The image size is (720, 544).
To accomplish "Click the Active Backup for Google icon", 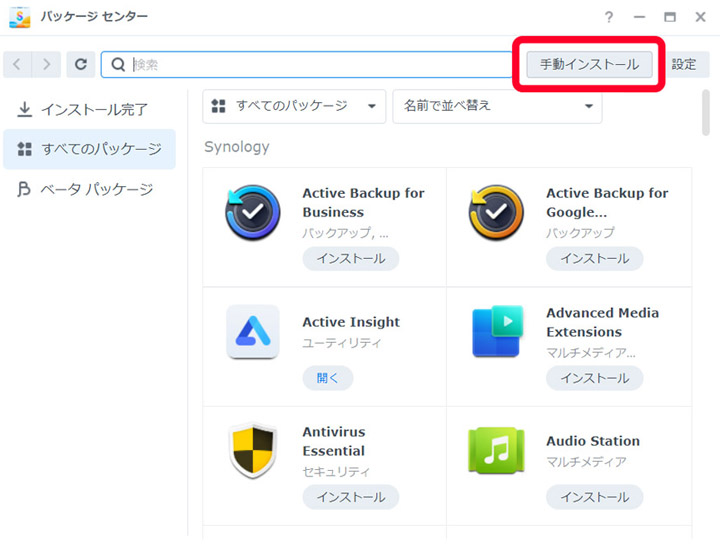I will coord(496,213).
